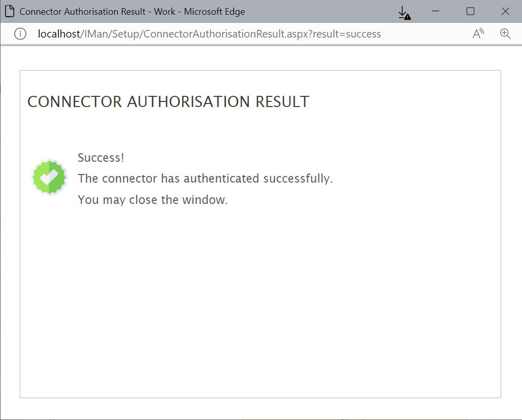
Task: Maximize the Connector Authorisation Result window
Action: [470, 12]
